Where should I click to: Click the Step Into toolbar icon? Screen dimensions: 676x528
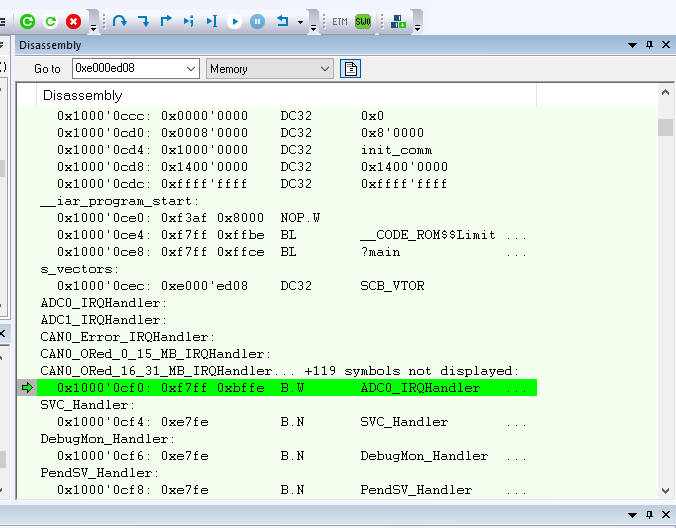pos(143,21)
